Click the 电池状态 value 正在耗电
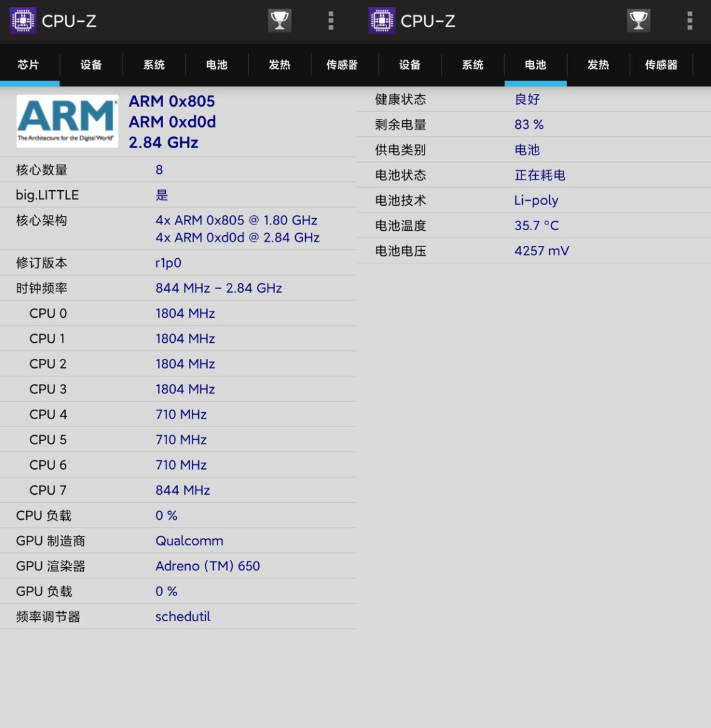The height and width of the screenshot is (728, 711). 540,175
